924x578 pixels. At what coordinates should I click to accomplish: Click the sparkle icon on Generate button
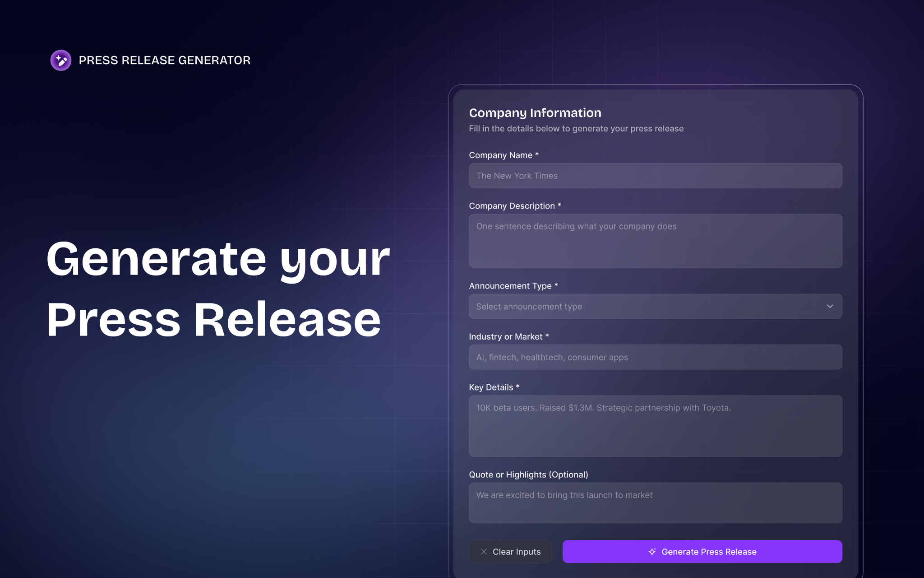tap(651, 551)
